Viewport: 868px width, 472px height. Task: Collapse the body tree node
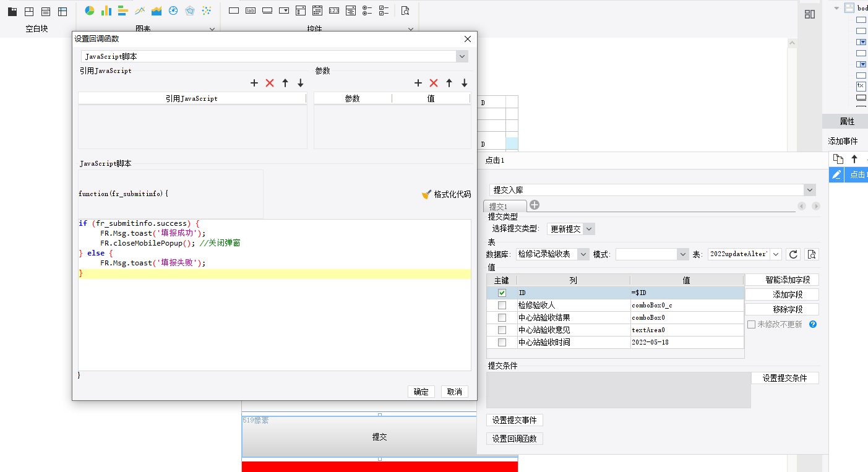pyautogui.click(x=836, y=8)
